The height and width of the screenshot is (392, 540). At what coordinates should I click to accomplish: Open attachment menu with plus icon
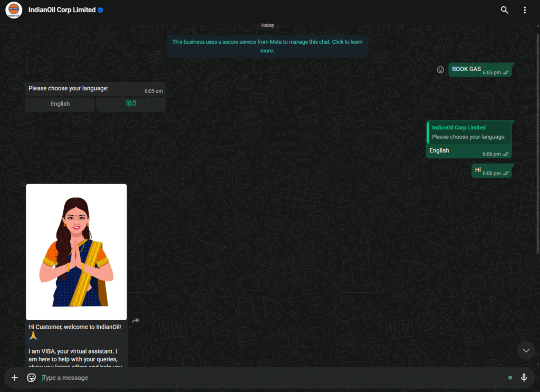click(14, 378)
